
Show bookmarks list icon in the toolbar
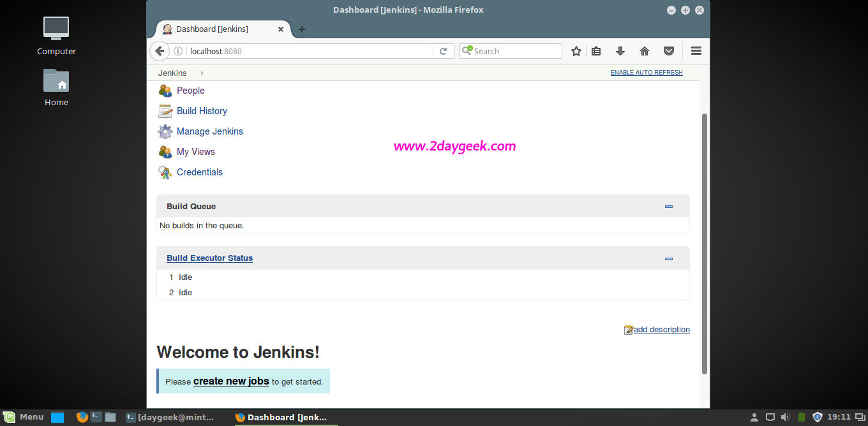(596, 51)
